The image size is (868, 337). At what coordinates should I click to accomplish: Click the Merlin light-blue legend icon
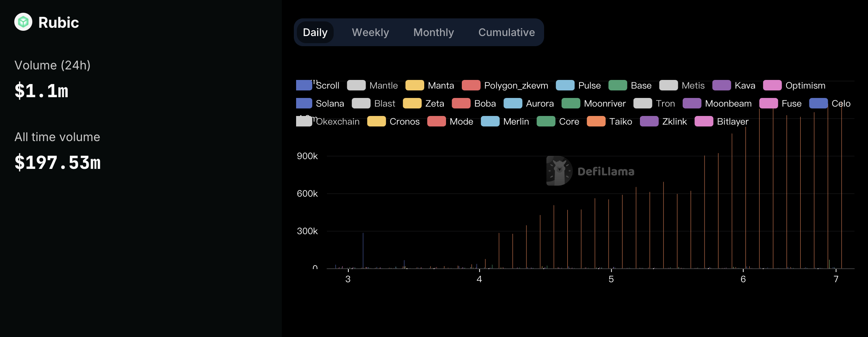[x=490, y=122]
